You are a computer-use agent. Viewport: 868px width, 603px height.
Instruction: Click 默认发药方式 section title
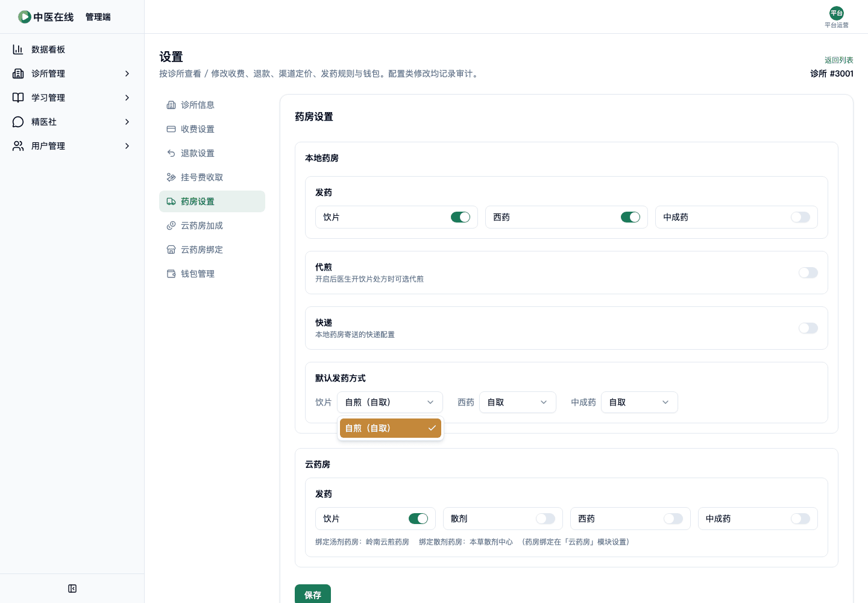341,378
